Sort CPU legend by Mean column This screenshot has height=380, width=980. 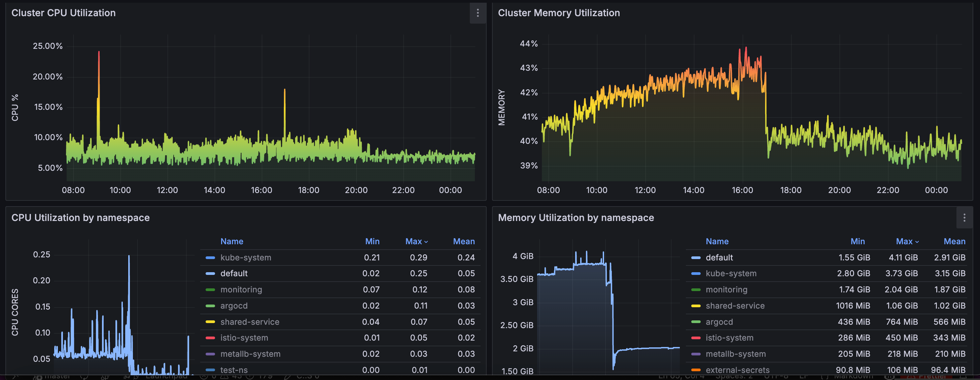[463, 242]
